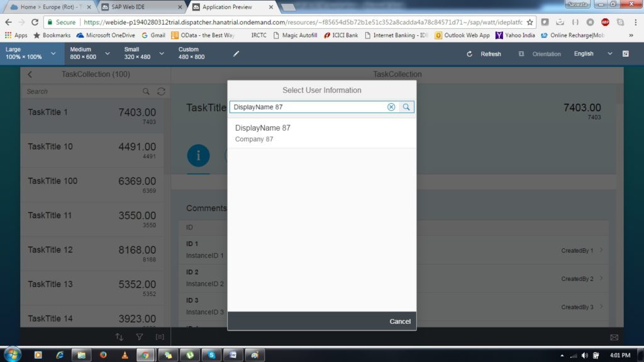Screen dimensions: 644x362
Task: Edit custom size with pencil icon
Action: (236, 53)
